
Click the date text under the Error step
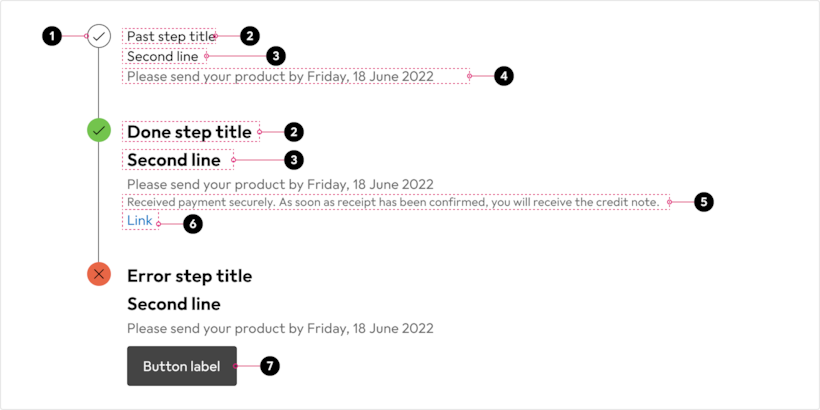[280, 328]
